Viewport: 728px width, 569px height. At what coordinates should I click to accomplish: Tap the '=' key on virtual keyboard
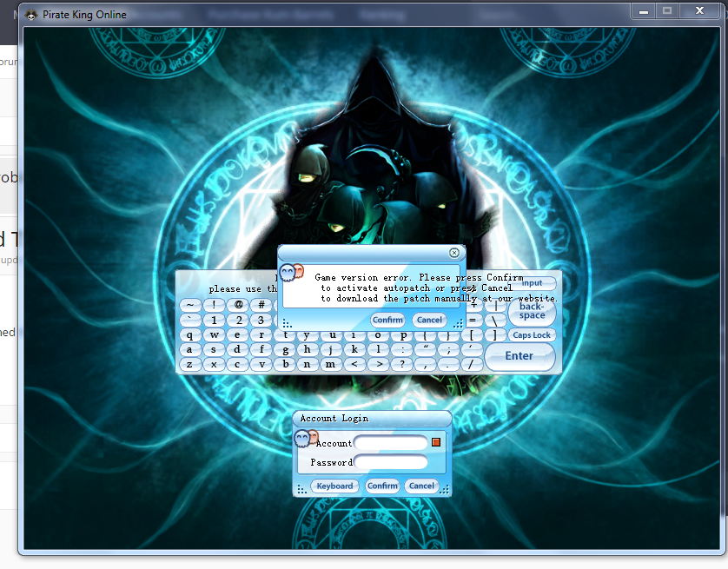click(x=473, y=320)
